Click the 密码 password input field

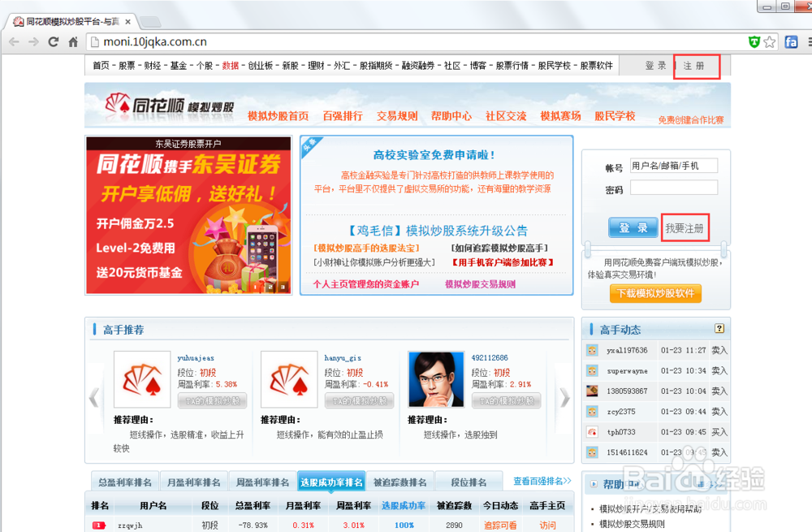click(674, 188)
